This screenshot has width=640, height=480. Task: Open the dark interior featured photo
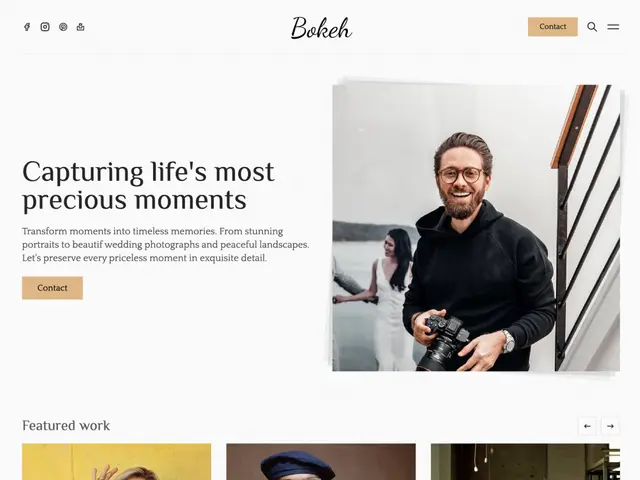click(x=525, y=462)
